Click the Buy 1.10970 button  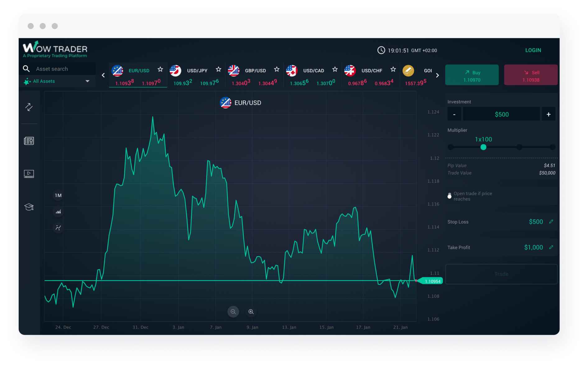472,75
